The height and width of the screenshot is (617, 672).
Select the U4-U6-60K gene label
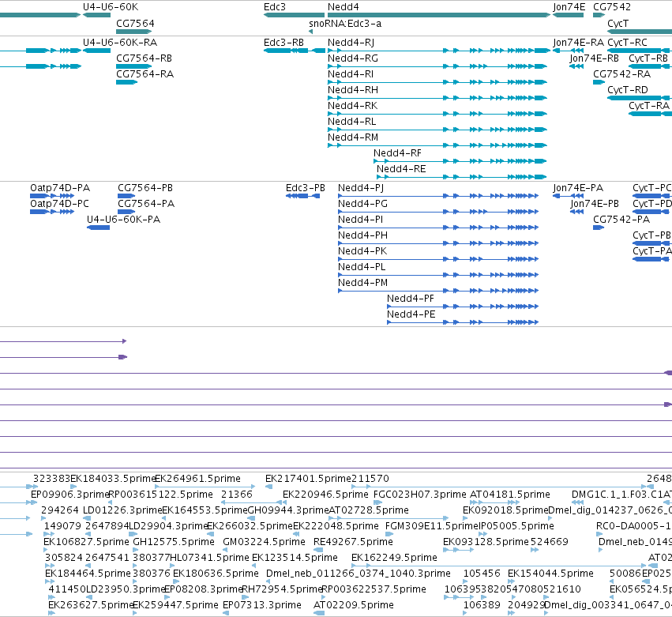(x=111, y=7)
